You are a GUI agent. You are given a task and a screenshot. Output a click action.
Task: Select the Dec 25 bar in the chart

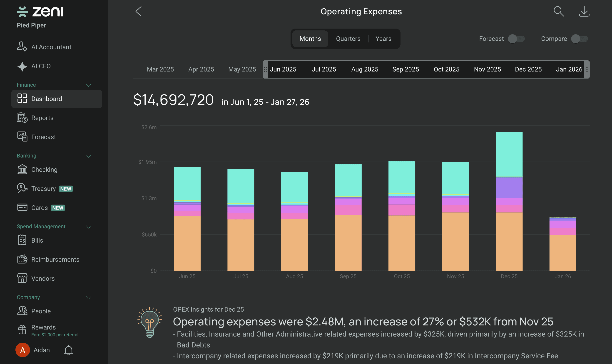(x=509, y=201)
